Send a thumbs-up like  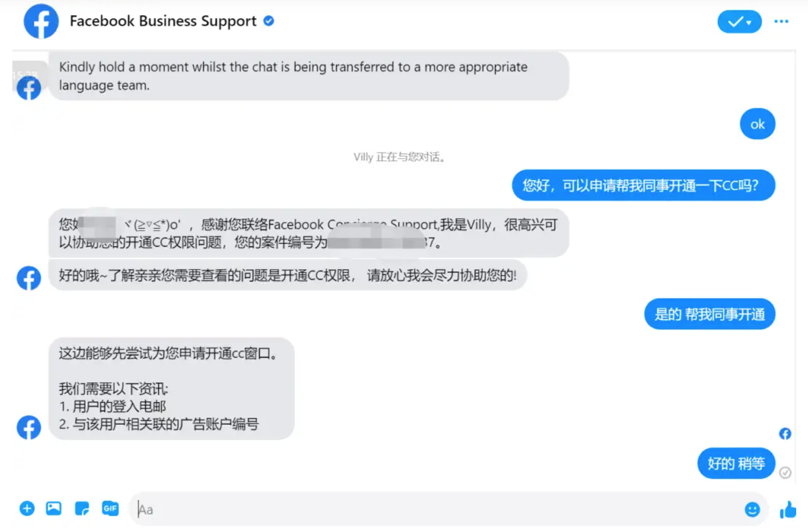[x=788, y=509]
